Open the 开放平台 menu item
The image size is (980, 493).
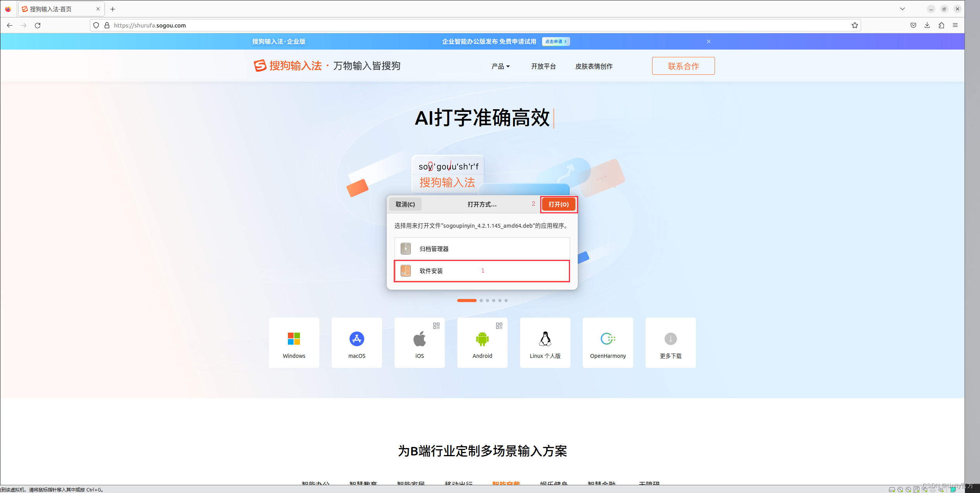point(543,66)
